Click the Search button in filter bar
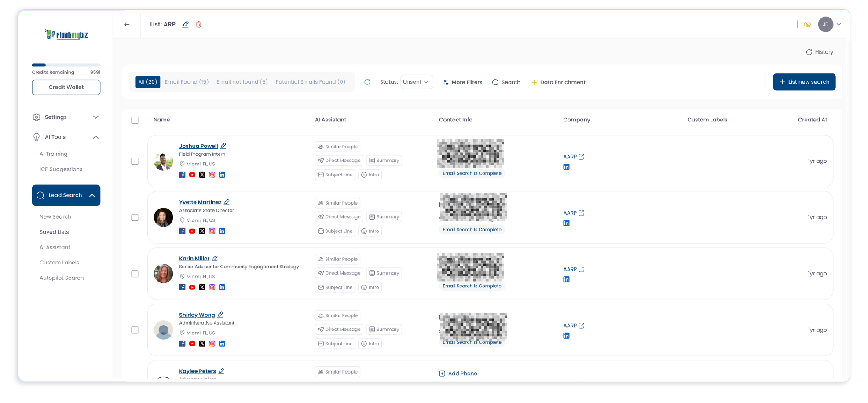868x403 pixels. (506, 82)
